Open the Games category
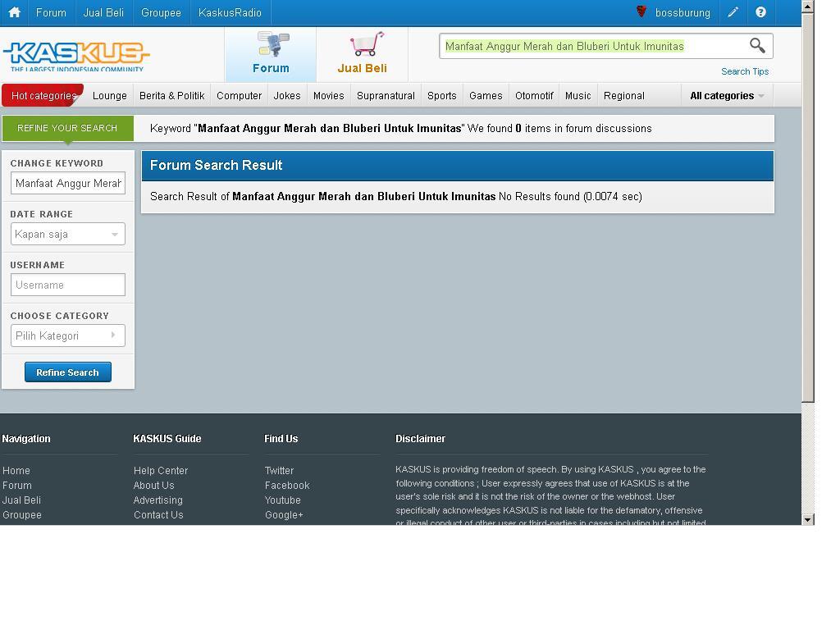The width and height of the screenshot is (840, 630). tap(486, 96)
